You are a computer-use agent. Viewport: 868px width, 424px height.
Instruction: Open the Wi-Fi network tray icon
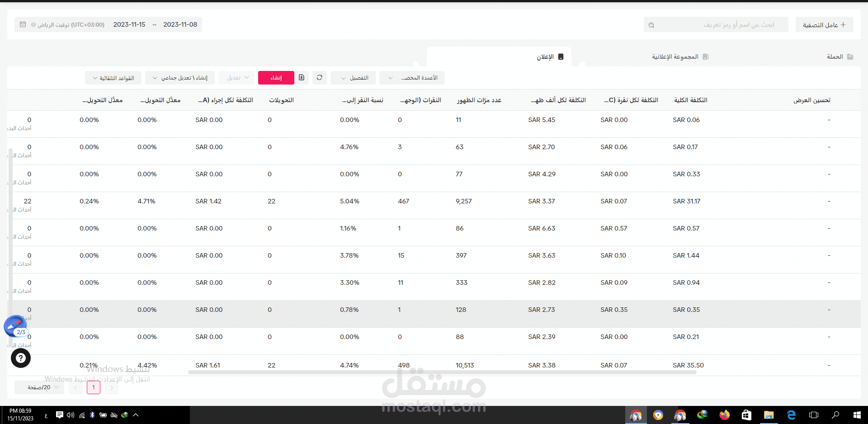click(x=82, y=415)
